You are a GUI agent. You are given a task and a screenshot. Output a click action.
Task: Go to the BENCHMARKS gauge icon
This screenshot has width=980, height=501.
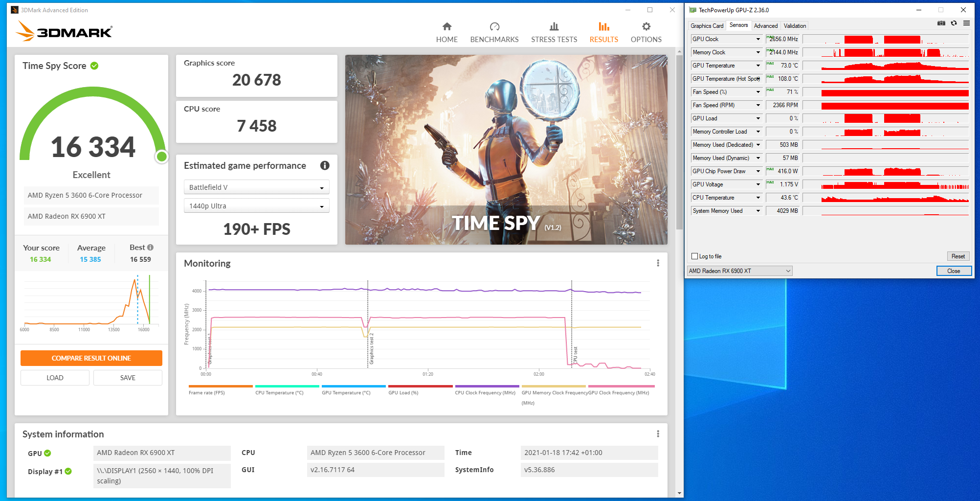click(494, 26)
